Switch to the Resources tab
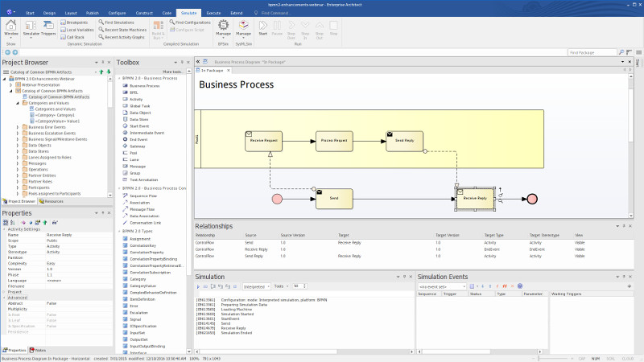644x362 pixels. (x=52, y=201)
